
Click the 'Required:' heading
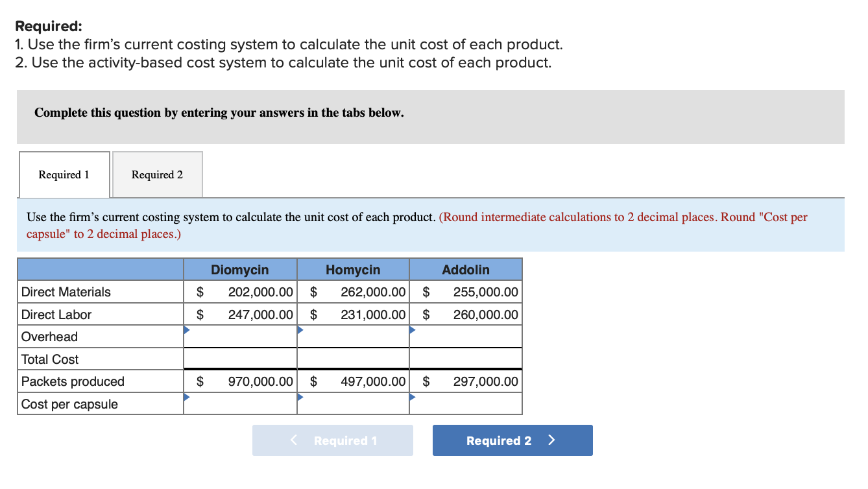tap(49, 26)
